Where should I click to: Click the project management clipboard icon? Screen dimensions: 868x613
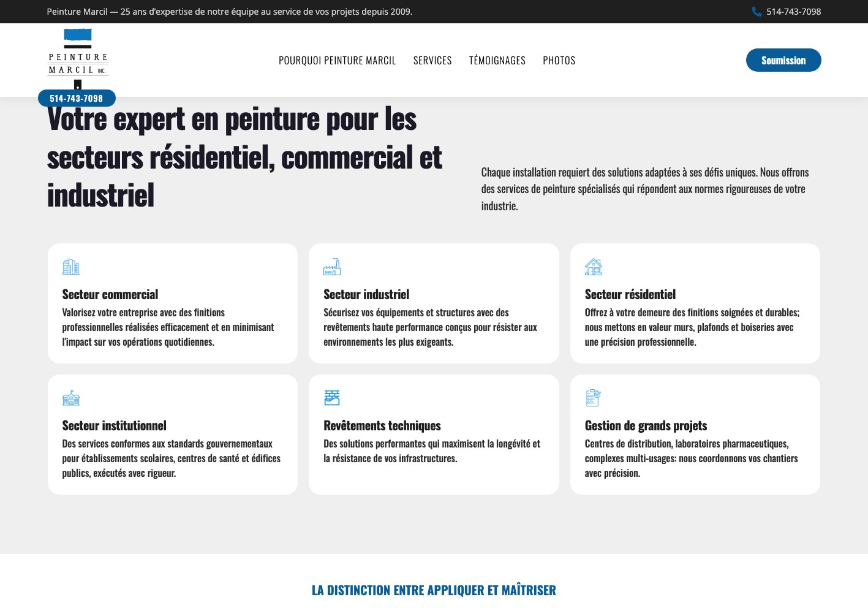594,398
